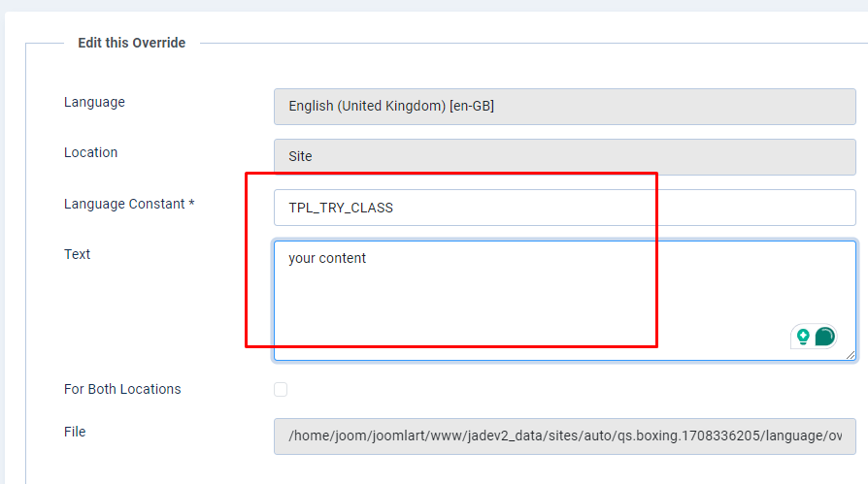The image size is (868, 484).
Task: Click the English (United Kingdom) language field
Action: pos(564,107)
